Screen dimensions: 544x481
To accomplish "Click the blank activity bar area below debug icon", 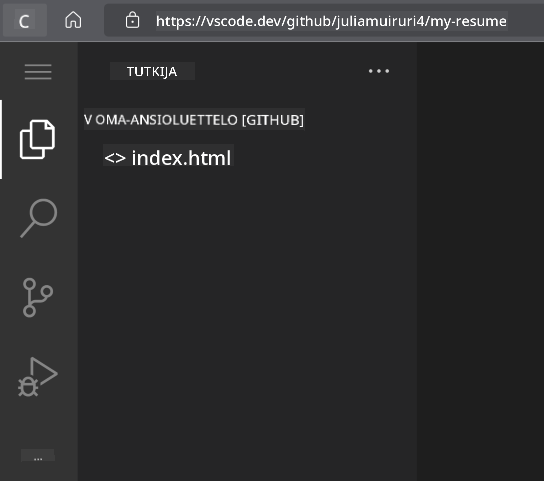I will click(x=38, y=423).
